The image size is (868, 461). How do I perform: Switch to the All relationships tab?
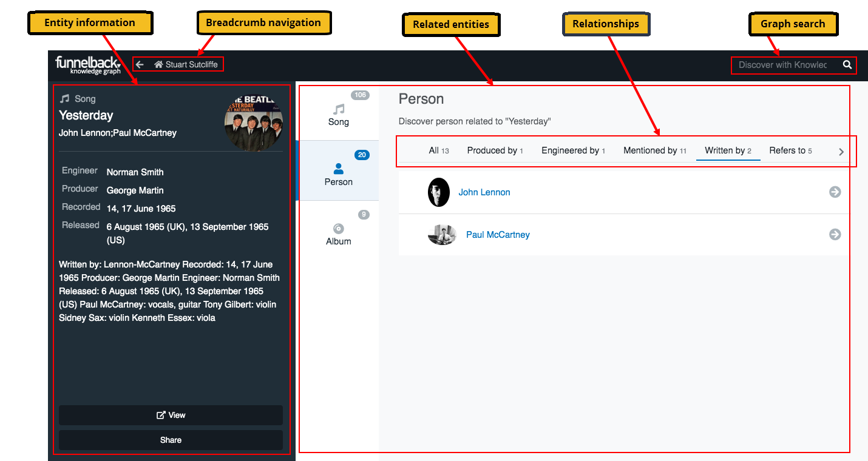point(439,150)
